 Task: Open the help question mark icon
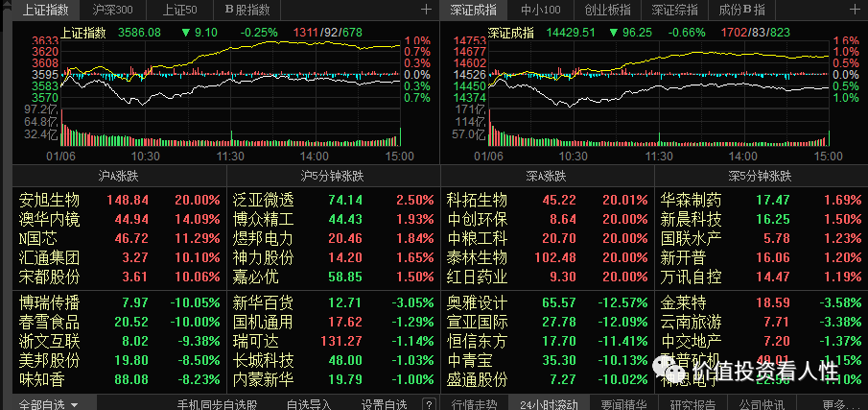click(428, 404)
